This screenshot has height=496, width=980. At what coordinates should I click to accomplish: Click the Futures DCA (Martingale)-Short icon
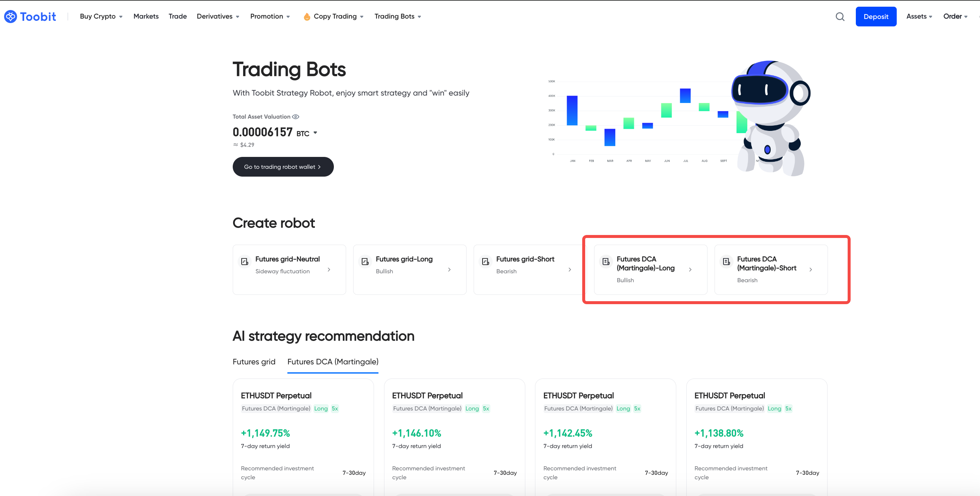(726, 262)
